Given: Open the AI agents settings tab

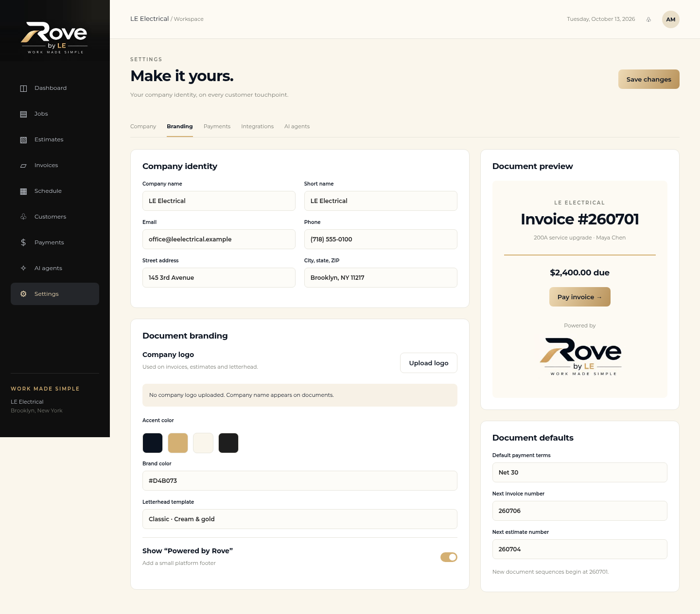Looking at the screenshot, I should [297, 126].
